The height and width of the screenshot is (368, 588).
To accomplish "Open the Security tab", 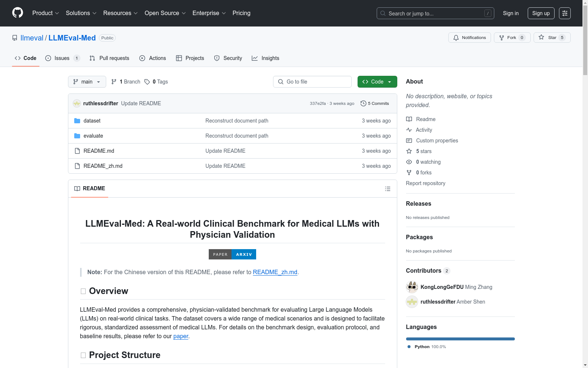I will tap(228, 58).
